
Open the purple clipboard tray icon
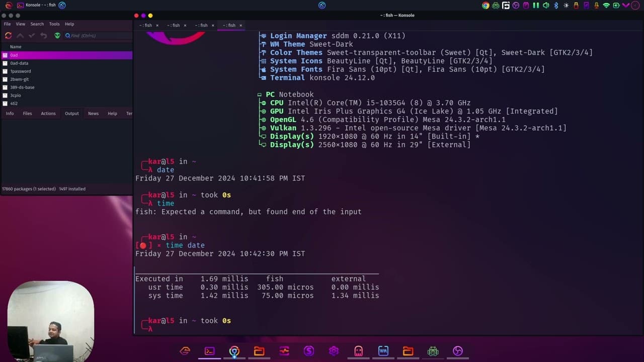point(526,6)
